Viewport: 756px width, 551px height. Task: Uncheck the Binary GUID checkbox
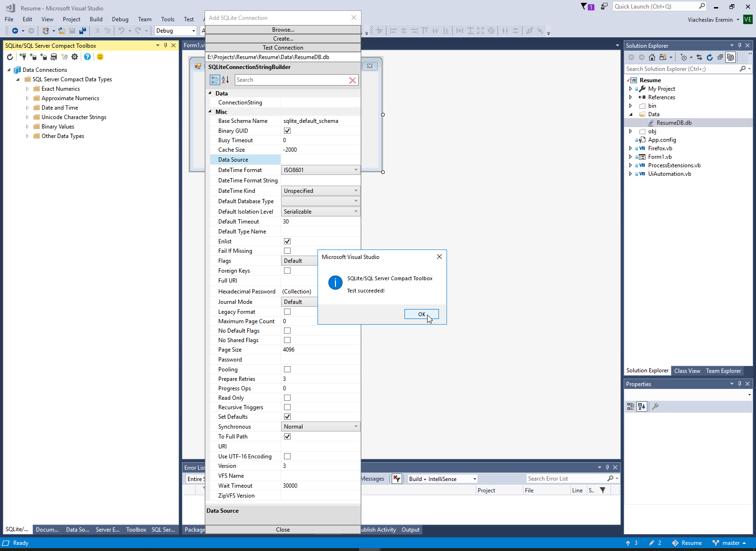point(287,131)
